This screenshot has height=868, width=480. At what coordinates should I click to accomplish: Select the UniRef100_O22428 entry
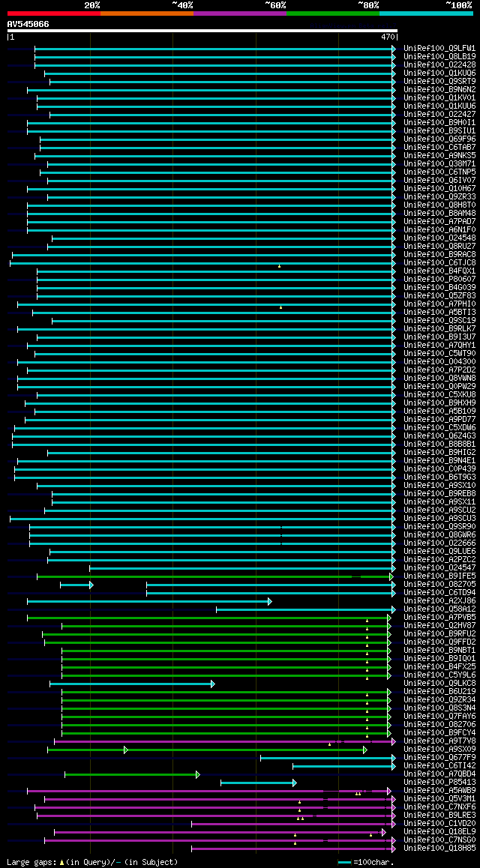pyautogui.click(x=439, y=64)
